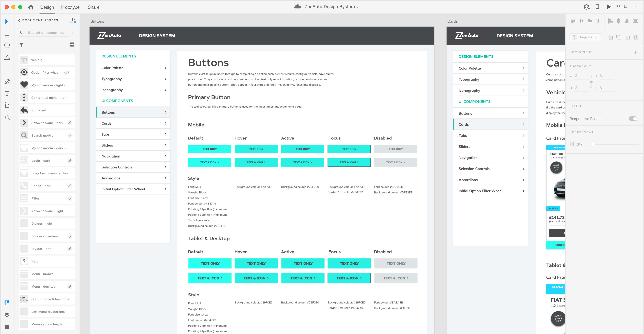Click the filter assets funnel icon

pos(21,45)
